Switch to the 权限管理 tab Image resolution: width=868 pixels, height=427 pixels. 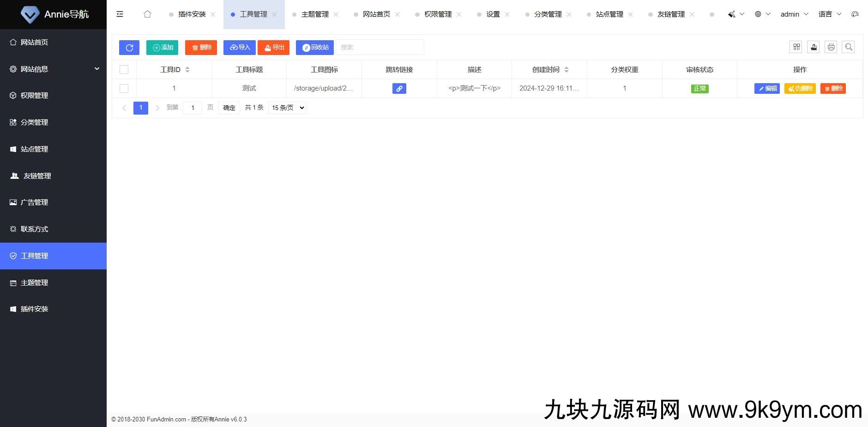tap(438, 14)
